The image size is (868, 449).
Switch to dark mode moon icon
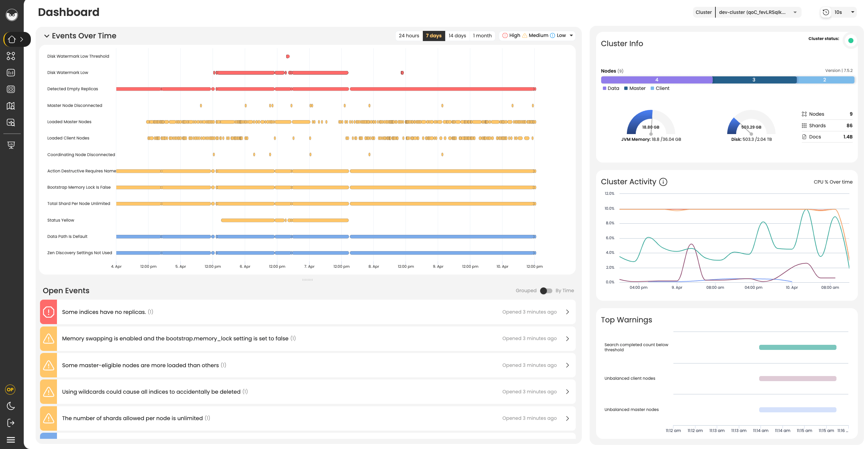click(11, 406)
